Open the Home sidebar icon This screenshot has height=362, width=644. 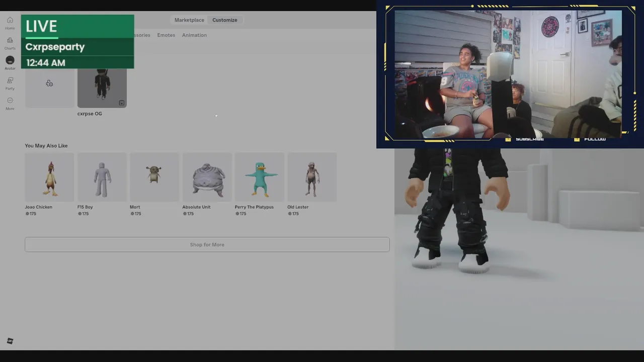click(x=10, y=23)
